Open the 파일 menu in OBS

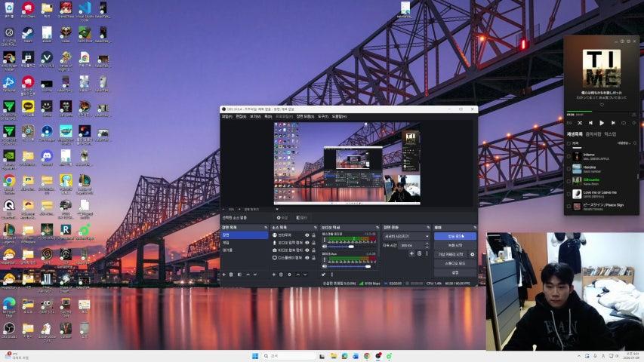226,117
